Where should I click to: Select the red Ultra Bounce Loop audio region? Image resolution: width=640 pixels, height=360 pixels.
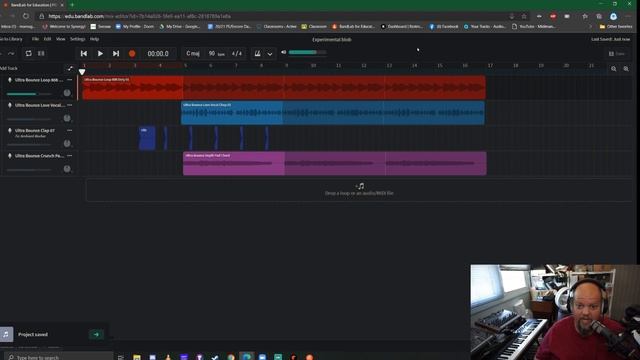pos(284,87)
